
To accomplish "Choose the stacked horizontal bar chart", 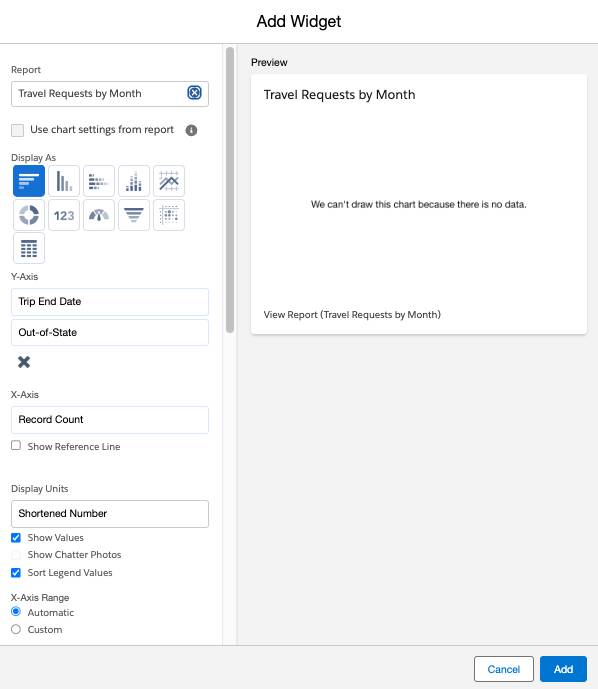I will click(99, 181).
